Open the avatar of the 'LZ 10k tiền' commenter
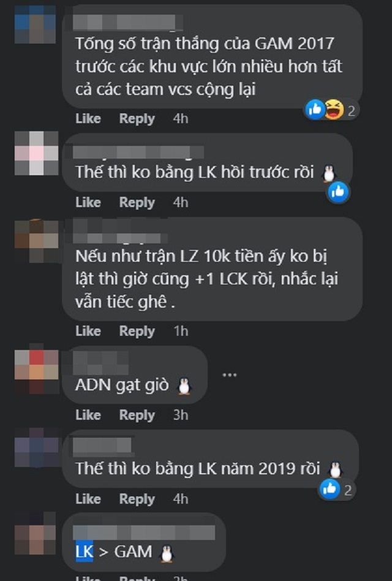The image size is (392, 581). coord(36,241)
